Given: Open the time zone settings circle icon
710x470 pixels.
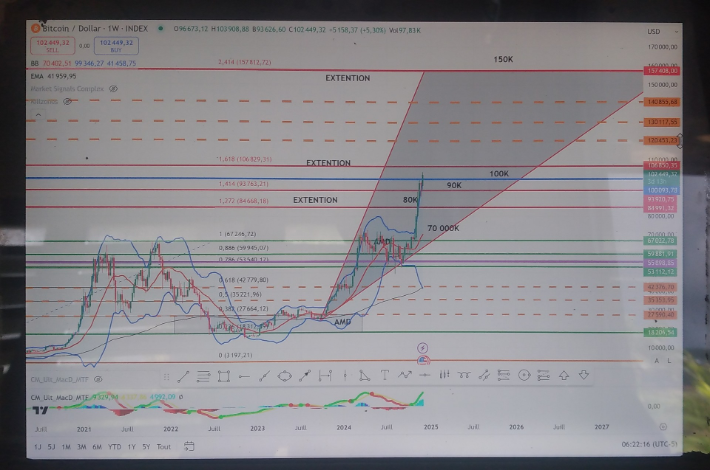Looking at the screenshot, I should tap(663, 427).
